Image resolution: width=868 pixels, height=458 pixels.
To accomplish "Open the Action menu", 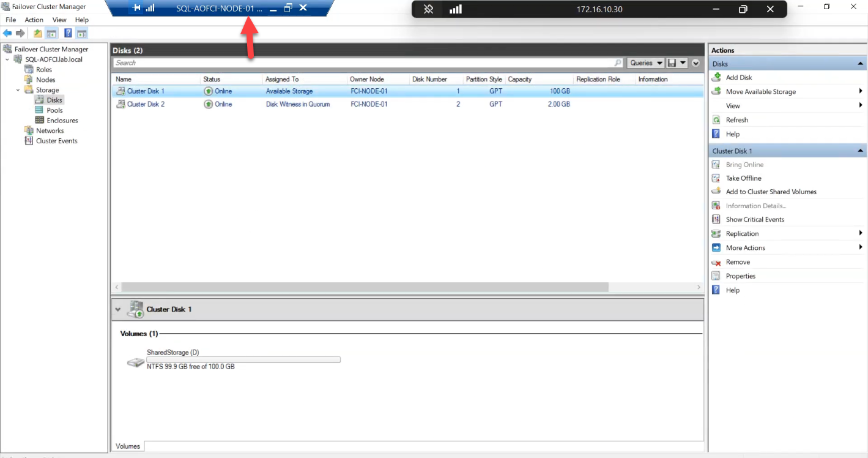I will (x=34, y=20).
